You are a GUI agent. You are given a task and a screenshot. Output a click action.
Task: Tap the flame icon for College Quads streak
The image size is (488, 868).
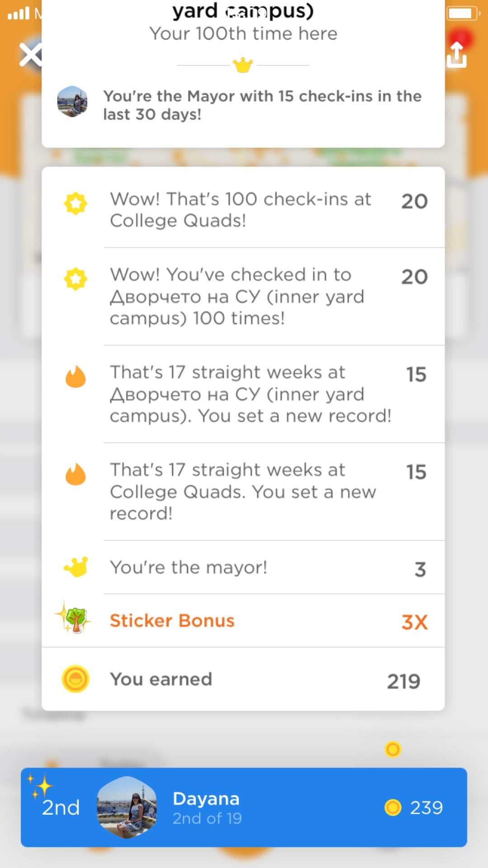(76, 474)
